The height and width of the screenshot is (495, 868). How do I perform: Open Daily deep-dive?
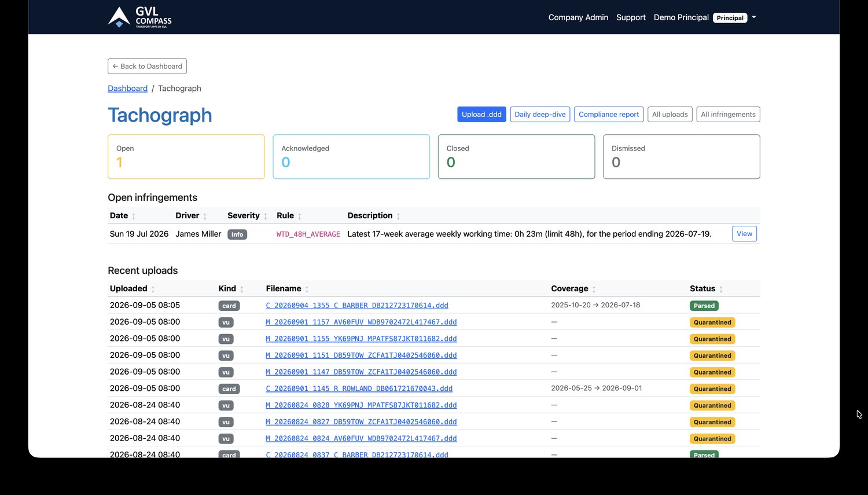pos(540,114)
